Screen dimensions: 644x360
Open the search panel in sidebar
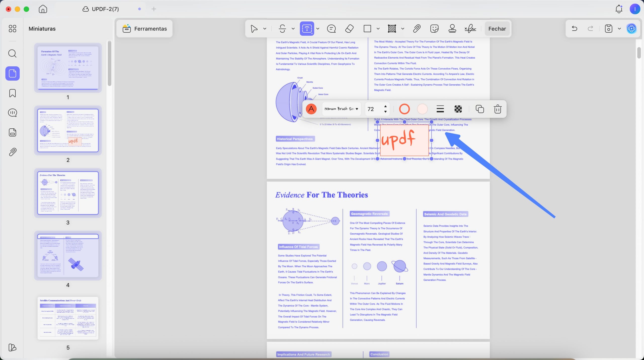[12, 54]
